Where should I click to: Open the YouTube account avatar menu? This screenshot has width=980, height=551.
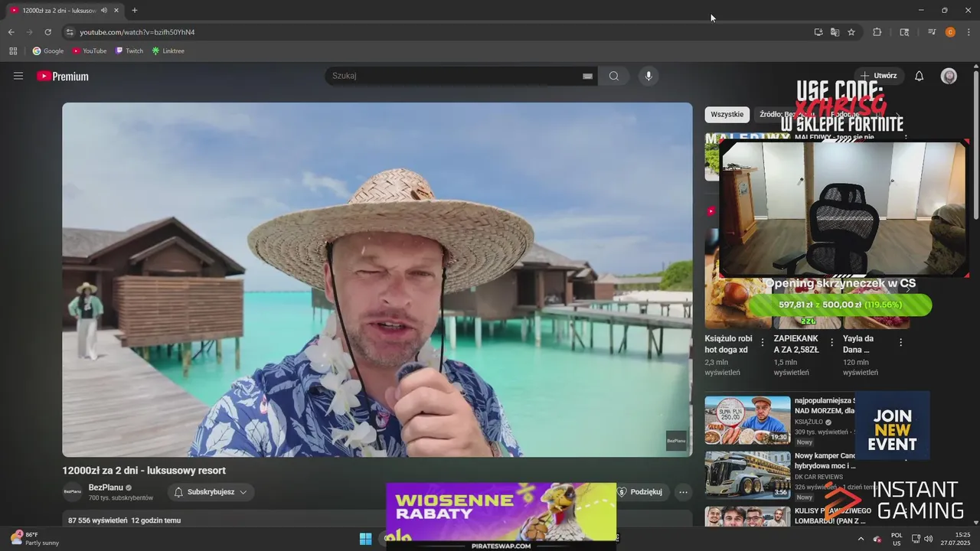point(949,76)
